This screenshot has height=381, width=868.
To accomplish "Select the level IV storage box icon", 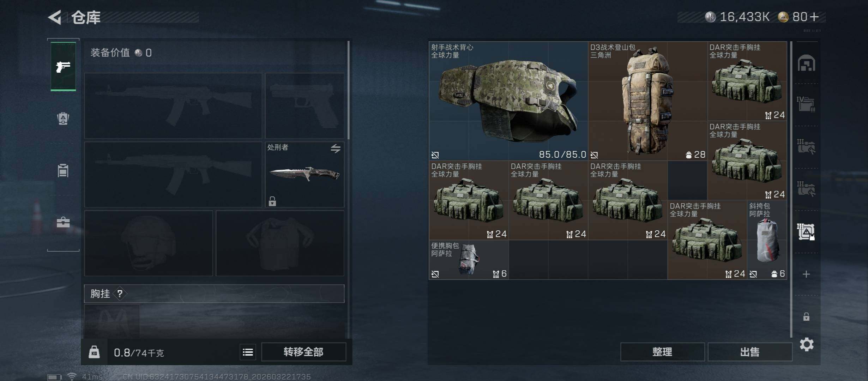I will coord(806,104).
